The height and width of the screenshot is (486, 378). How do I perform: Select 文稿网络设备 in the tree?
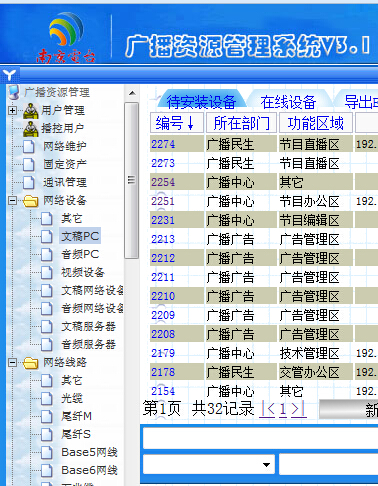click(x=92, y=290)
